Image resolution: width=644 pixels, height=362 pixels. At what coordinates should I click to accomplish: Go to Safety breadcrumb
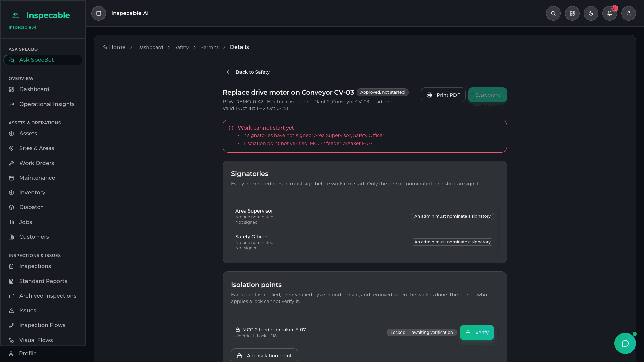pos(181,47)
